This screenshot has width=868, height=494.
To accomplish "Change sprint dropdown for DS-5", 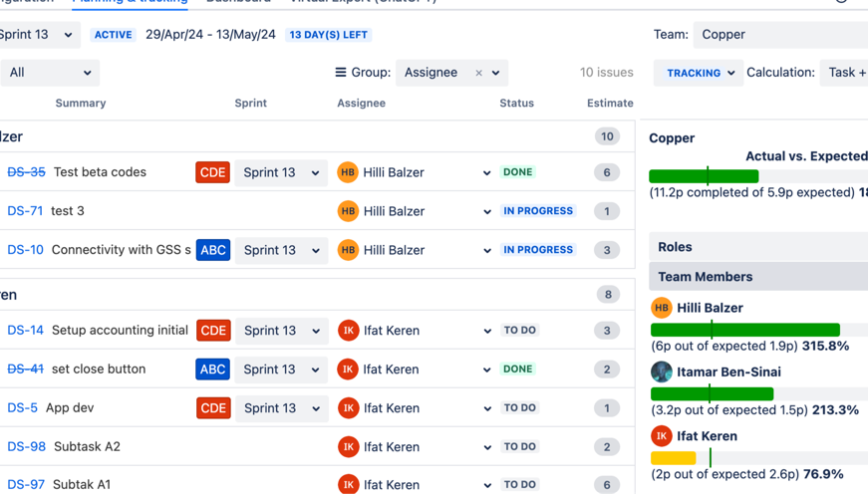I will [282, 407].
